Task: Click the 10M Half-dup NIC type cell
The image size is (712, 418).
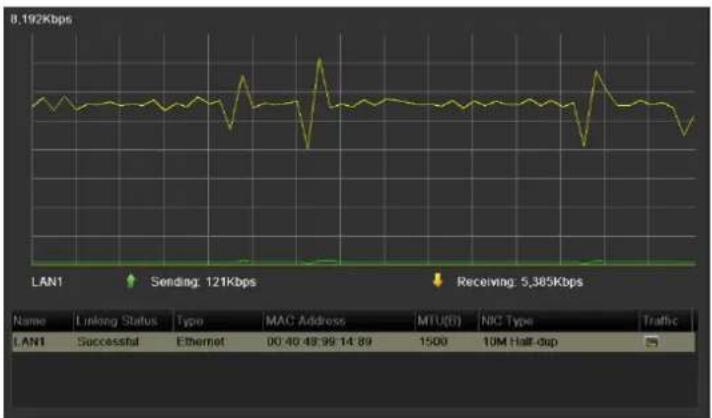Action: pyautogui.click(x=520, y=341)
